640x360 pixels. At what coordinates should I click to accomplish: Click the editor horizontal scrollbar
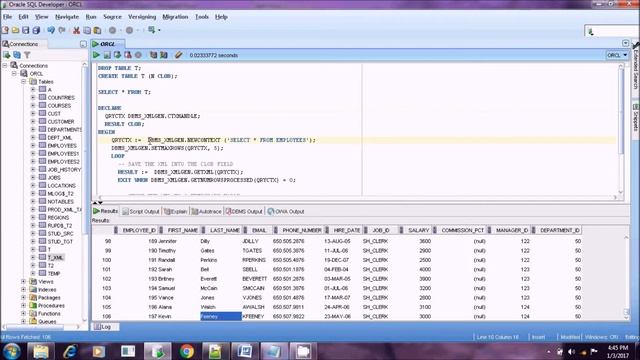[357, 197]
